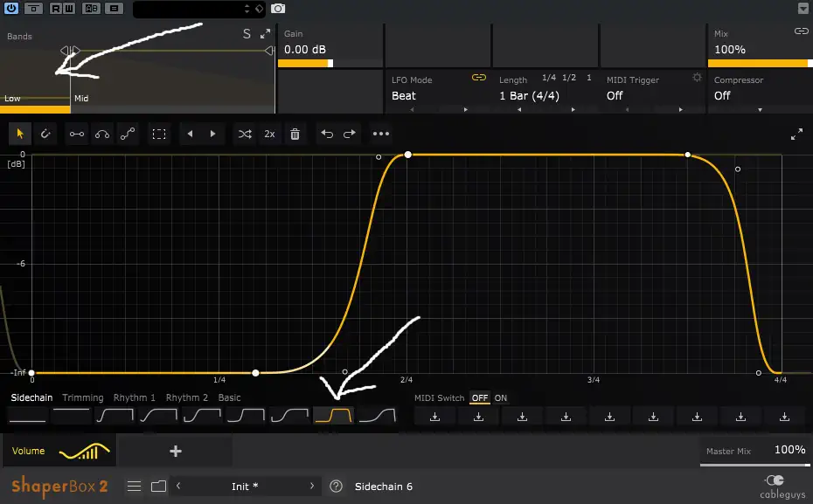
Task: Open the host preset name dropdown
Action: 198,9
